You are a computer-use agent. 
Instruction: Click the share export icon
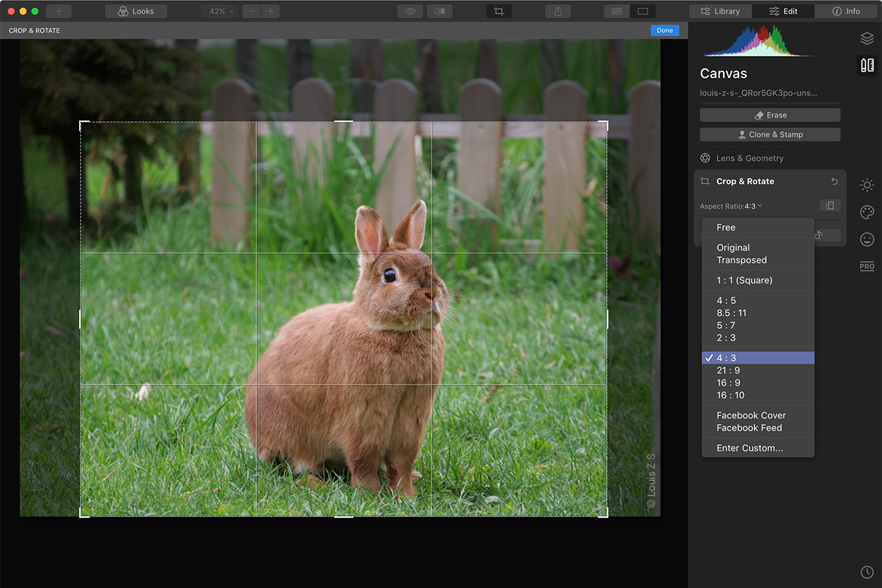pyautogui.click(x=558, y=11)
